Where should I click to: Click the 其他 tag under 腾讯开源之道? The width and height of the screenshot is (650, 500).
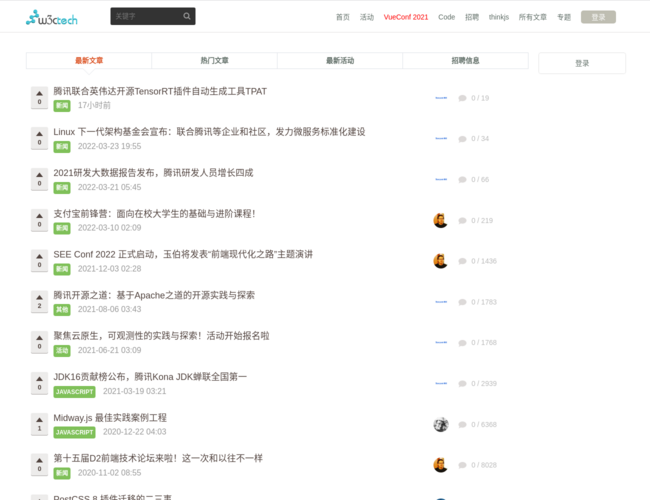pyautogui.click(x=62, y=310)
